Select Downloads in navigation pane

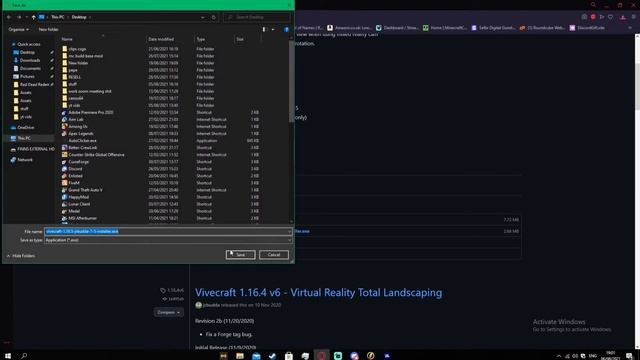[x=29, y=60]
